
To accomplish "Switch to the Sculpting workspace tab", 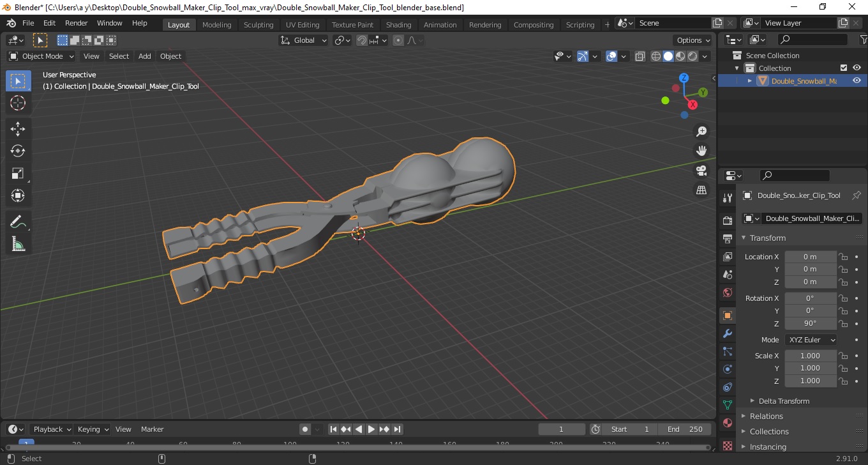I will (258, 25).
